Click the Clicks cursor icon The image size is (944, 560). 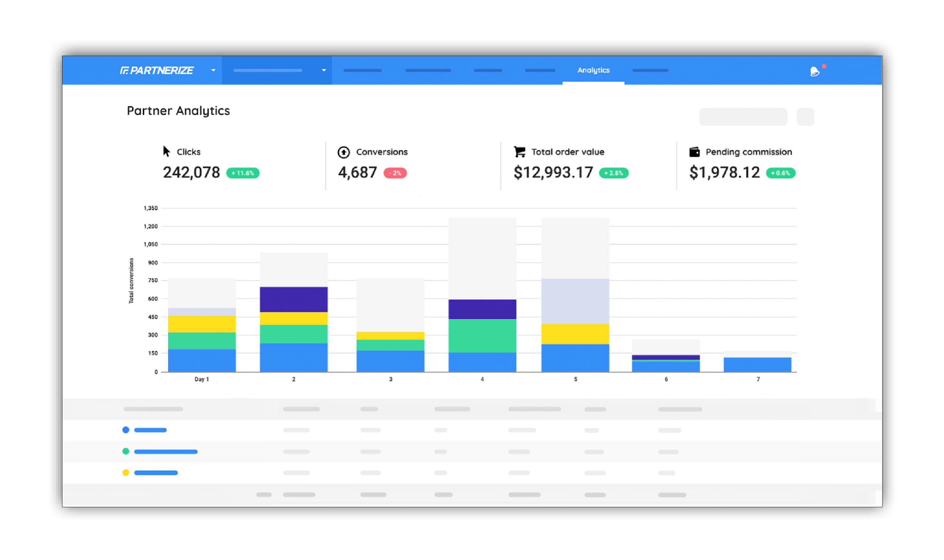166,151
